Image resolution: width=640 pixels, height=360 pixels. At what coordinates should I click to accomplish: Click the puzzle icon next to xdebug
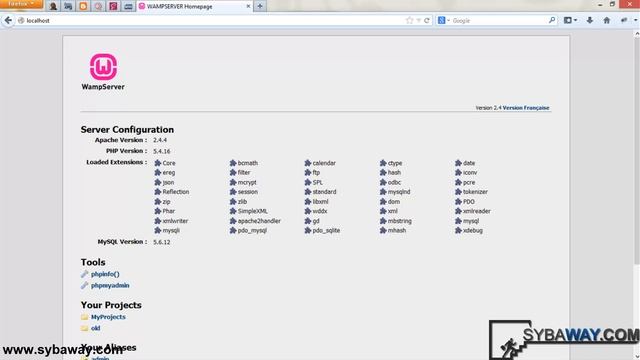click(458, 230)
